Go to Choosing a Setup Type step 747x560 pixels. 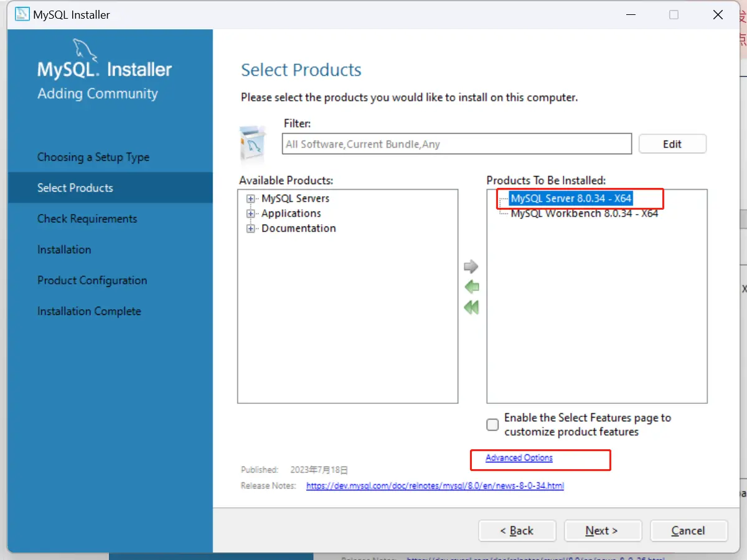pyautogui.click(x=93, y=157)
